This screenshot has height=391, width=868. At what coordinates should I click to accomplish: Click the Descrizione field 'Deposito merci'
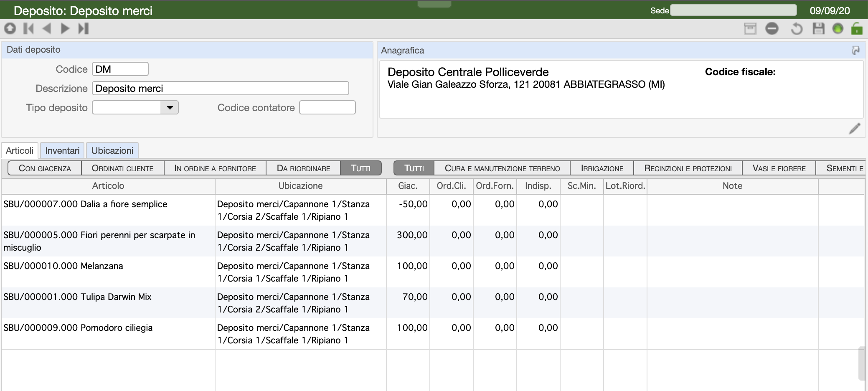point(221,88)
